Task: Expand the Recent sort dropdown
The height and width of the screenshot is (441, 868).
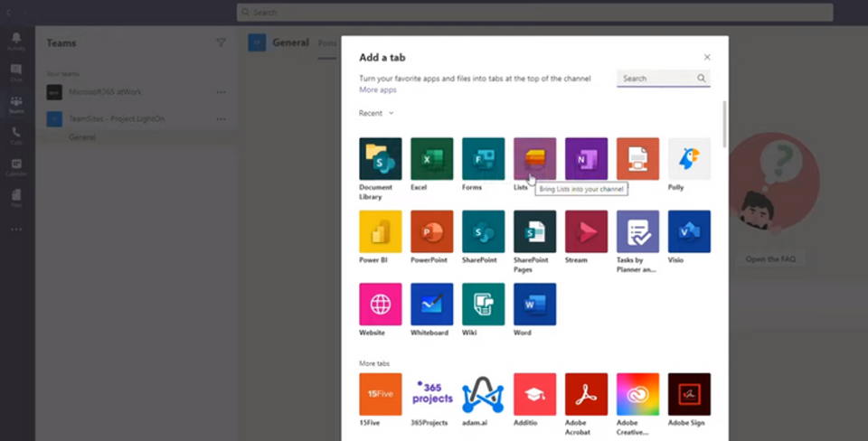Action: click(x=376, y=113)
